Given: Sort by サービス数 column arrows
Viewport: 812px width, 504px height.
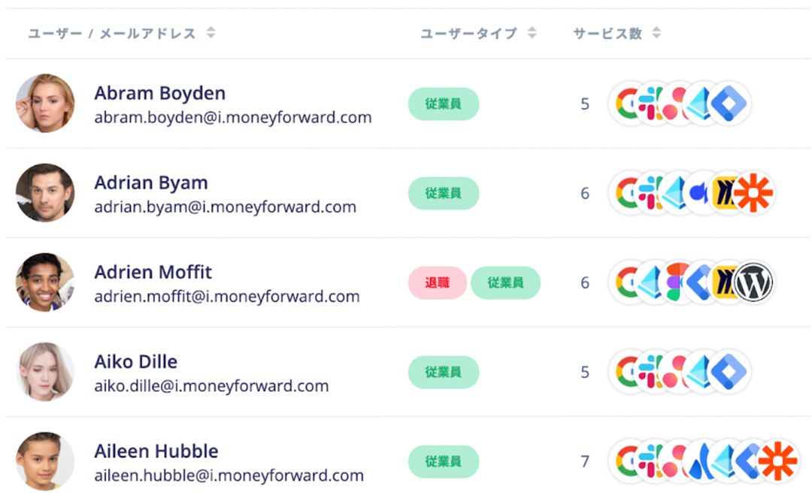Looking at the screenshot, I should click(656, 33).
